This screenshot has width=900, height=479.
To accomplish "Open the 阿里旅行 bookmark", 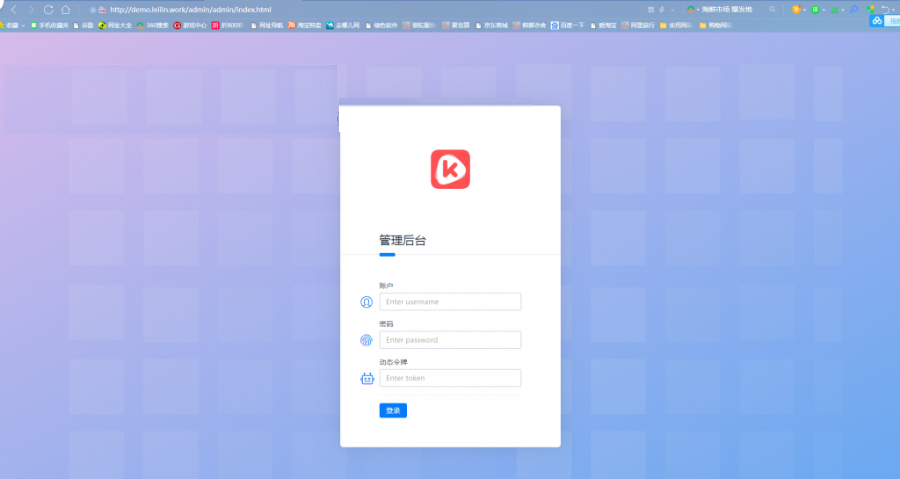I will pos(638,25).
